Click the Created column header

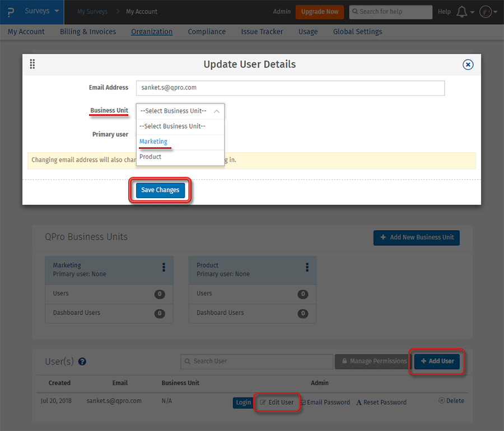(59, 383)
